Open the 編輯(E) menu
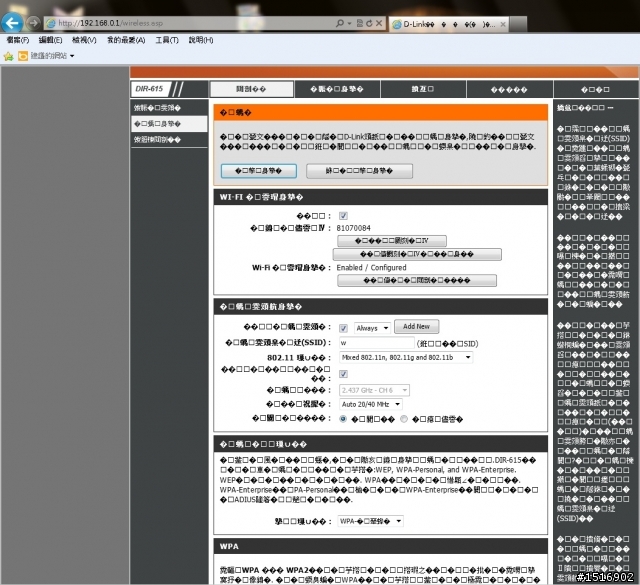The image size is (640, 585). (x=50, y=40)
